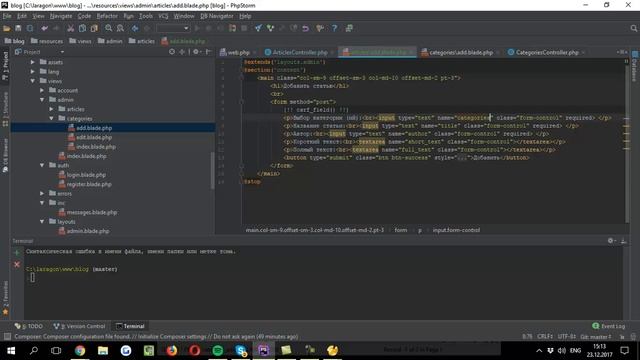Cut selection with the scissors icon
The width and height of the screenshot is (640, 360).
coord(71,28)
